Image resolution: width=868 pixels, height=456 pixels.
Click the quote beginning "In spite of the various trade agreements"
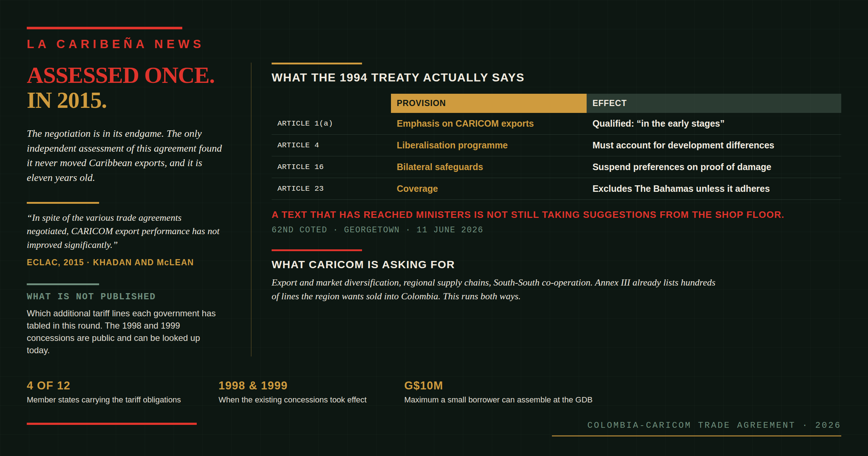click(123, 231)
